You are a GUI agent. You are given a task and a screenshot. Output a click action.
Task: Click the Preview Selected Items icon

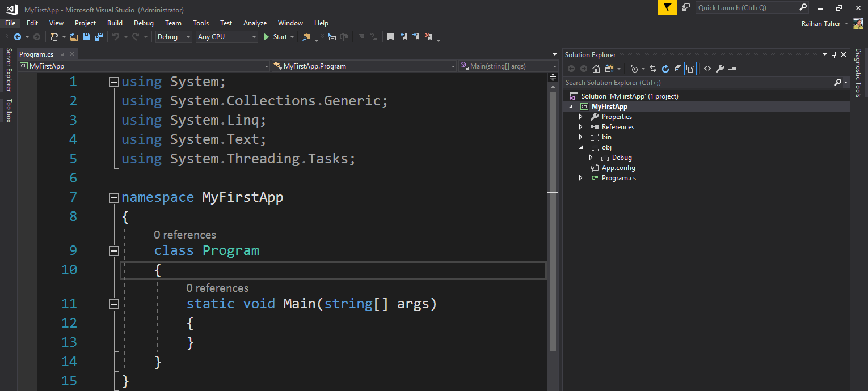pos(732,69)
